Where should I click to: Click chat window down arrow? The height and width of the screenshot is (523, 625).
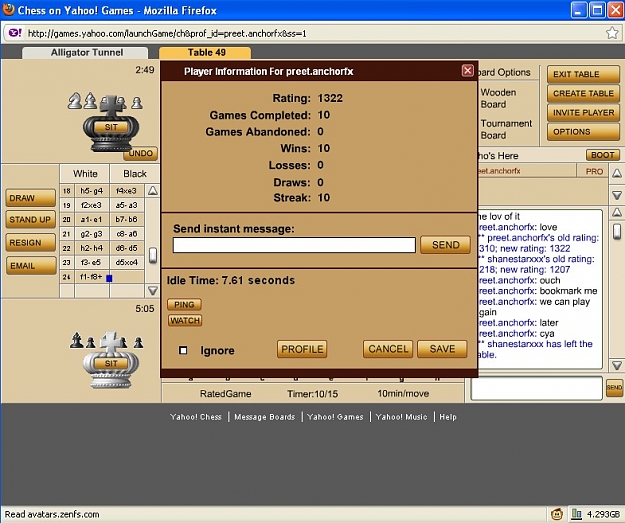pos(617,365)
